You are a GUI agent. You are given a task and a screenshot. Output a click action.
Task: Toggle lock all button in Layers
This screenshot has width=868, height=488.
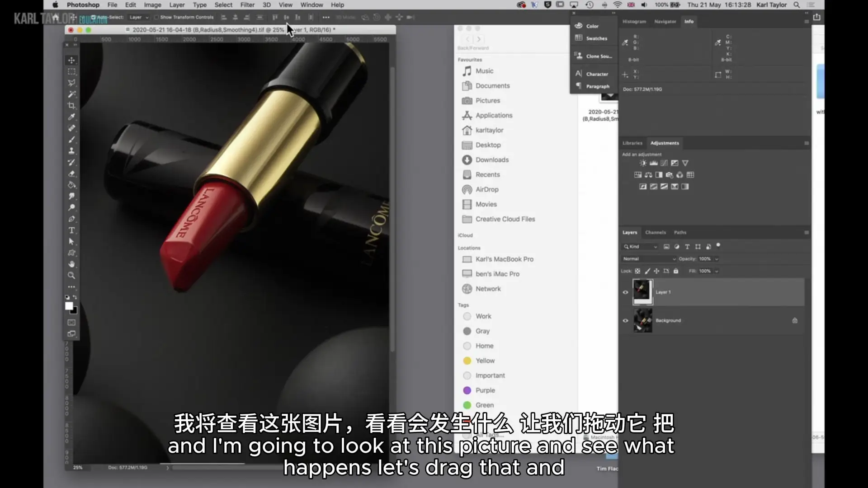point(676,271)
